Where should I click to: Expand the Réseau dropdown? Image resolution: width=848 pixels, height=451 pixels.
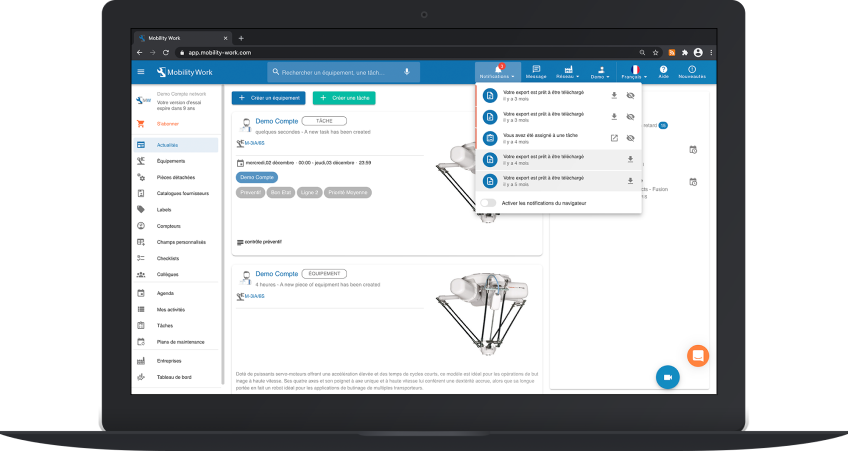568,72
